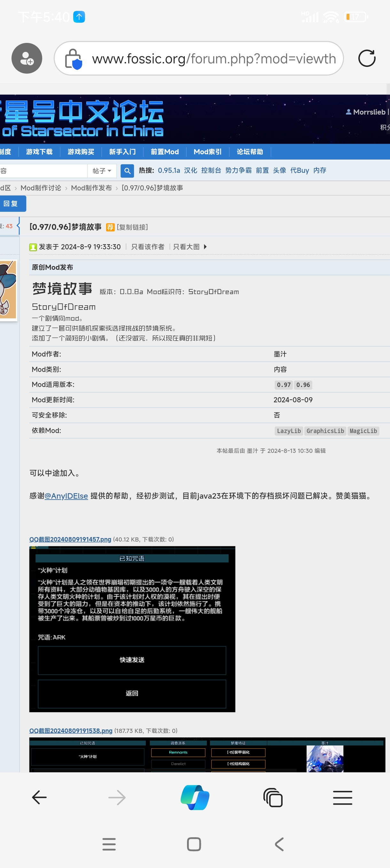Tap the recommended 荐 badge icon

coord(110,227)
